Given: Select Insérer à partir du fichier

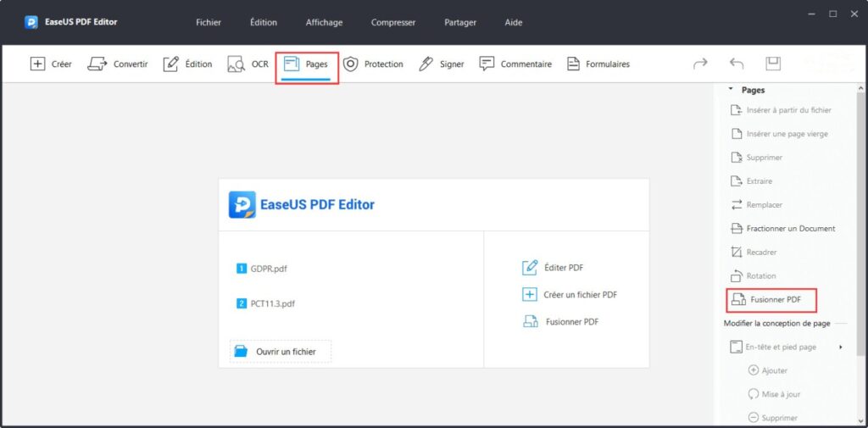Looking at the screenshot, I should pos(781,110).
